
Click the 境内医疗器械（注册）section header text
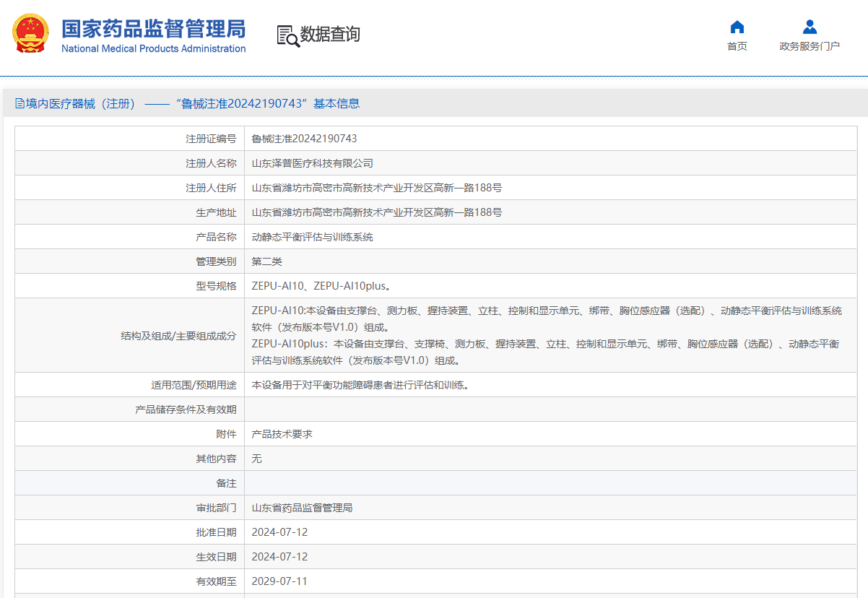tap(81, 103)
